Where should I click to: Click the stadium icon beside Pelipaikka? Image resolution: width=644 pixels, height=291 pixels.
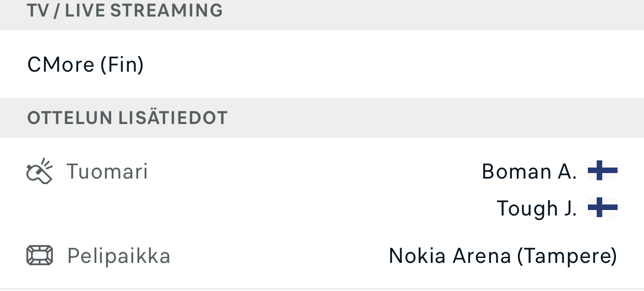coord(40,256)
